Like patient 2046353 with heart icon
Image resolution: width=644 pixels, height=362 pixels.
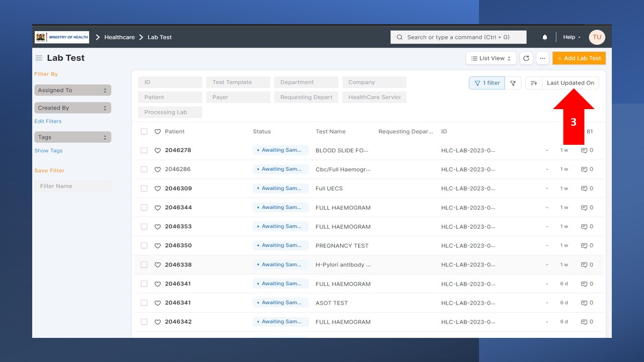[157, 227]
